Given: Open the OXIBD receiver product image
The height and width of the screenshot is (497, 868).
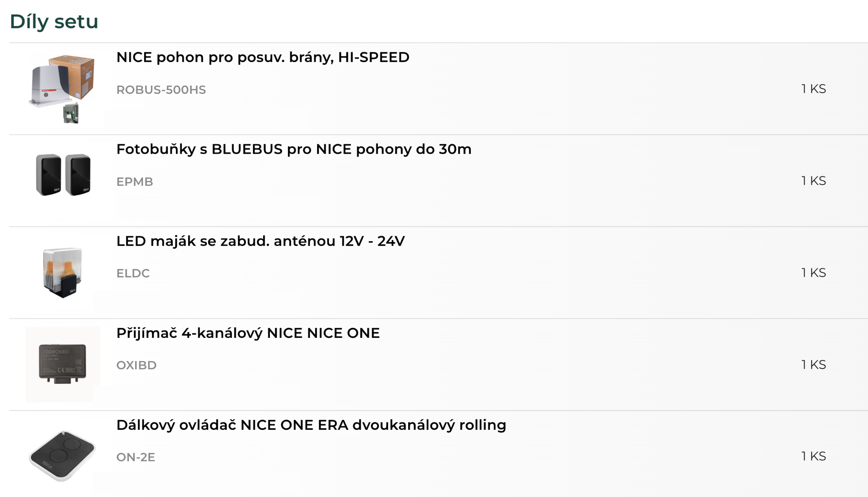Looking at the screenshot, I should (x=63, y=365).
